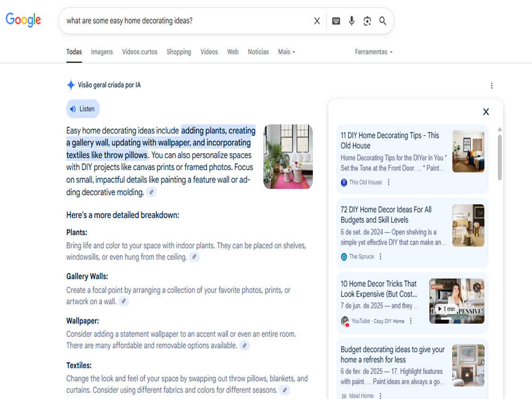Click The Spruce site favicon

[x=344, y=256]
